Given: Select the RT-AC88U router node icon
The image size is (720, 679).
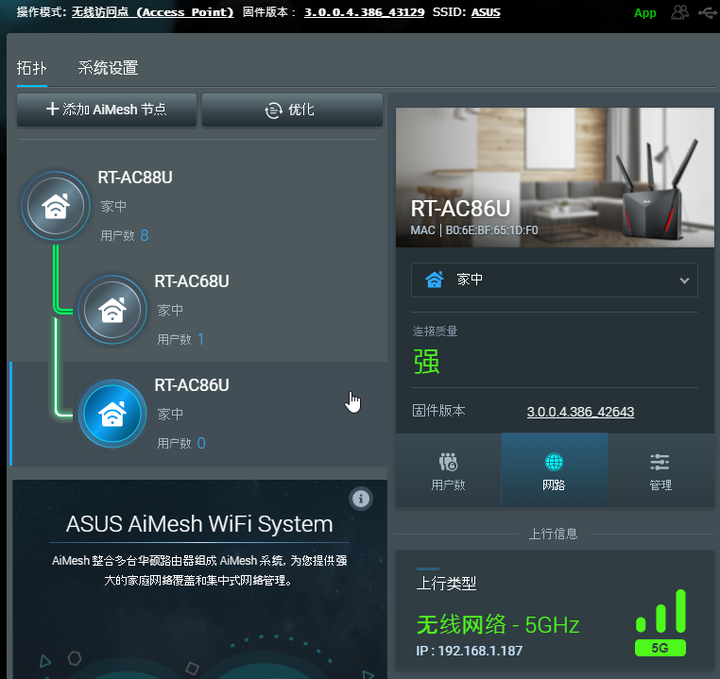Looking at the screenshot, I should pos(56,206).
